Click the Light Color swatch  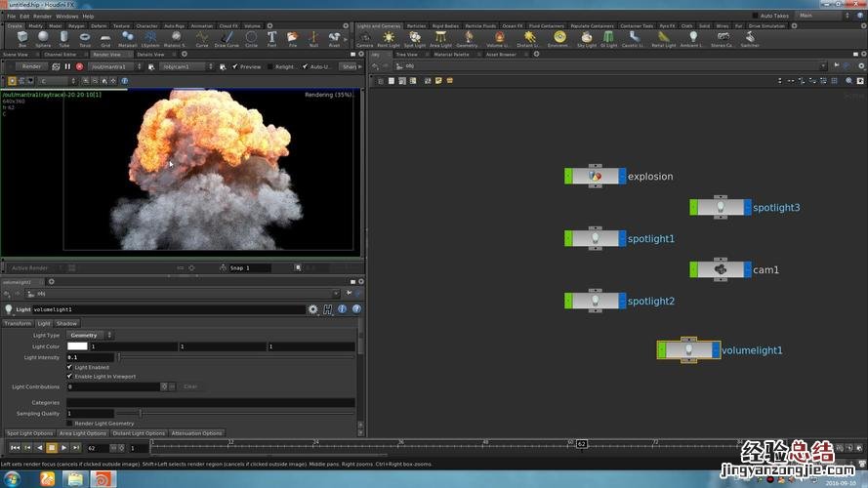76,346
